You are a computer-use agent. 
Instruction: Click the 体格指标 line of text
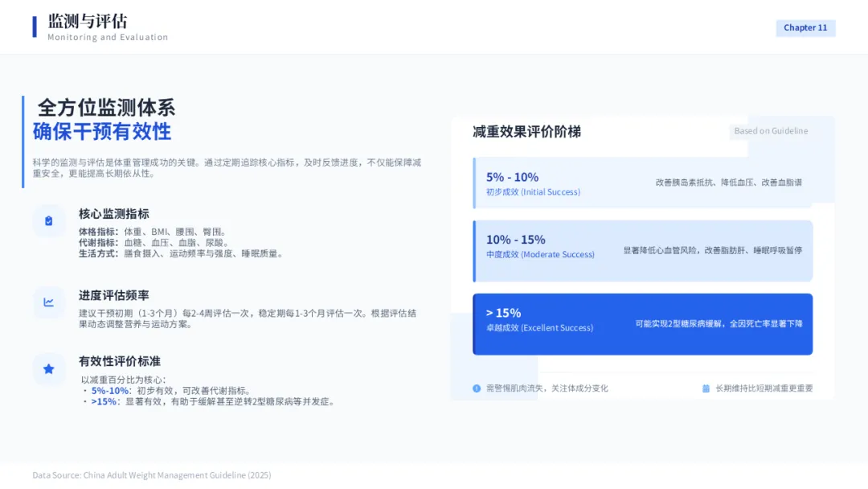coord(153,232)
